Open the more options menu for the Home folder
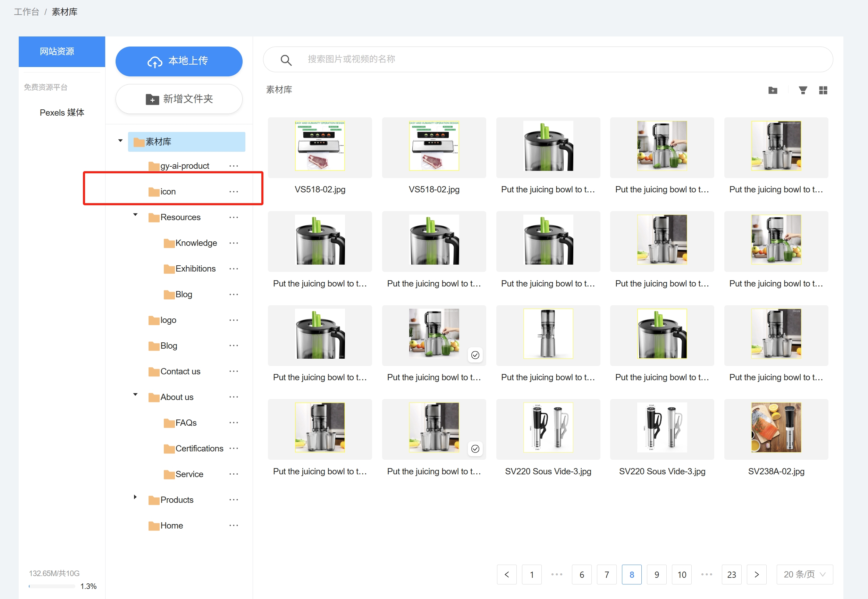 [233, 525]
